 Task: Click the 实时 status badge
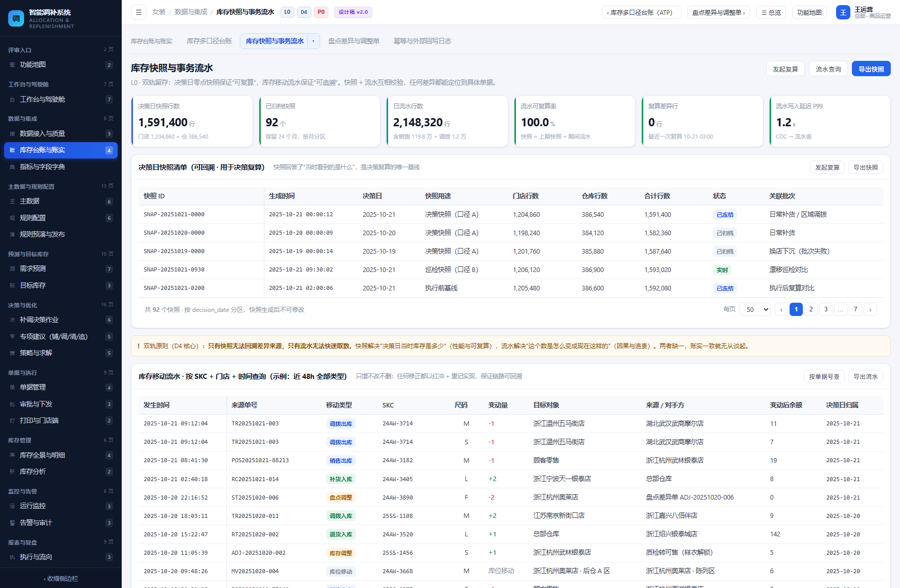pos(722,270)
